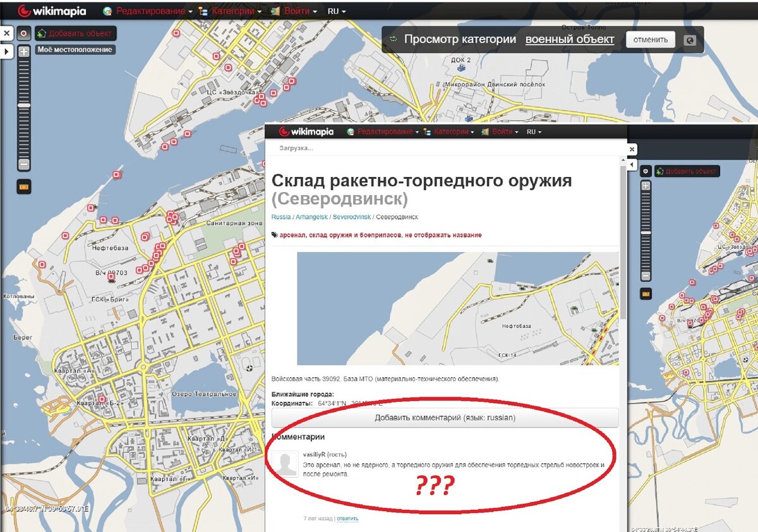Open the Severodvinsk breadcrumb link
This screenshot has width=758, height=532.
pos(352,217)
